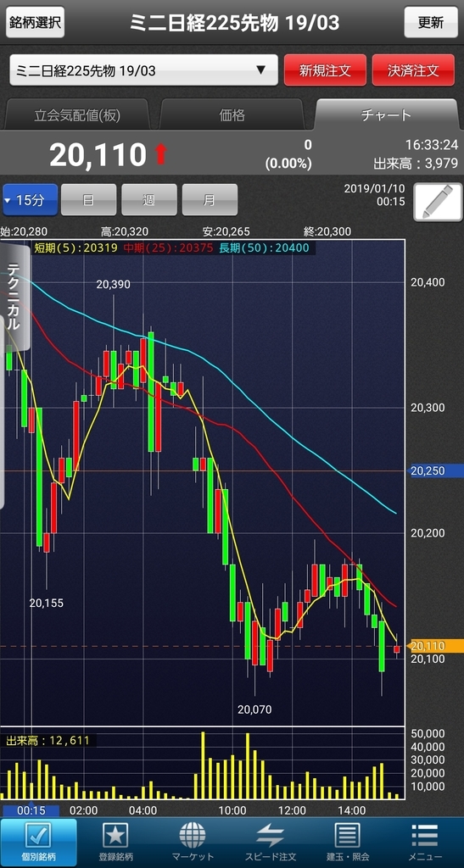The image size is (464, 868).
Task: Open 個別銘柄 in bottom navigation
Action: [x=38, y=843]
